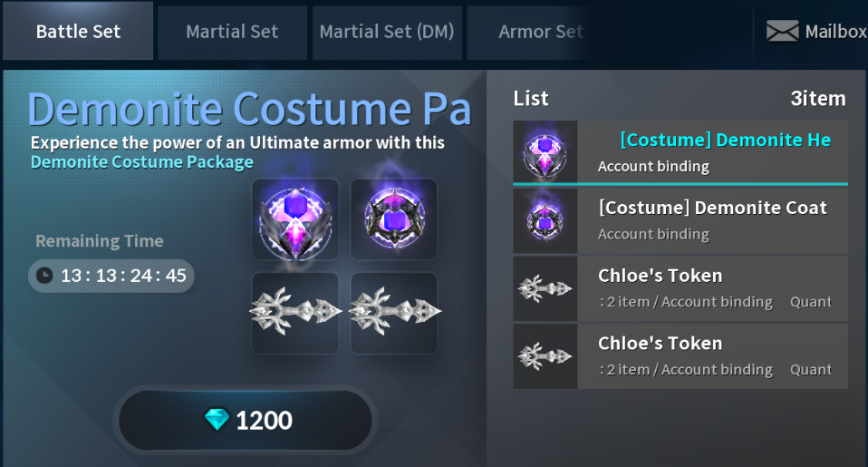
Task: Click Demonite helmet icon in package preview grid
Action: (x=295, y=220)
